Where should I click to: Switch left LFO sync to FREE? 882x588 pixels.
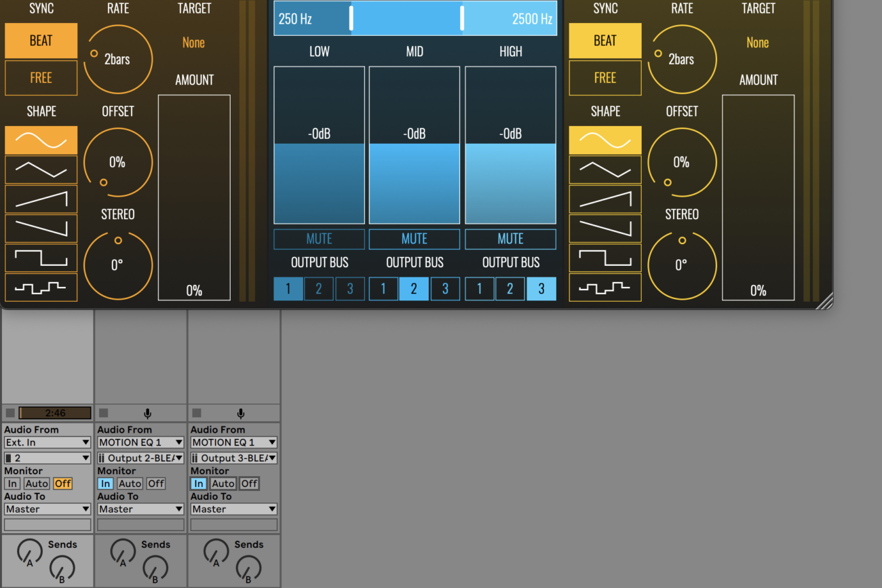[41, 78]
